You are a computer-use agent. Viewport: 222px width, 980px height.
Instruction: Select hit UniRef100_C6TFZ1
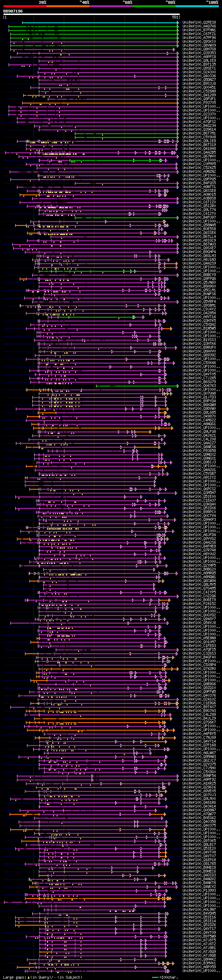click(199, 34)
